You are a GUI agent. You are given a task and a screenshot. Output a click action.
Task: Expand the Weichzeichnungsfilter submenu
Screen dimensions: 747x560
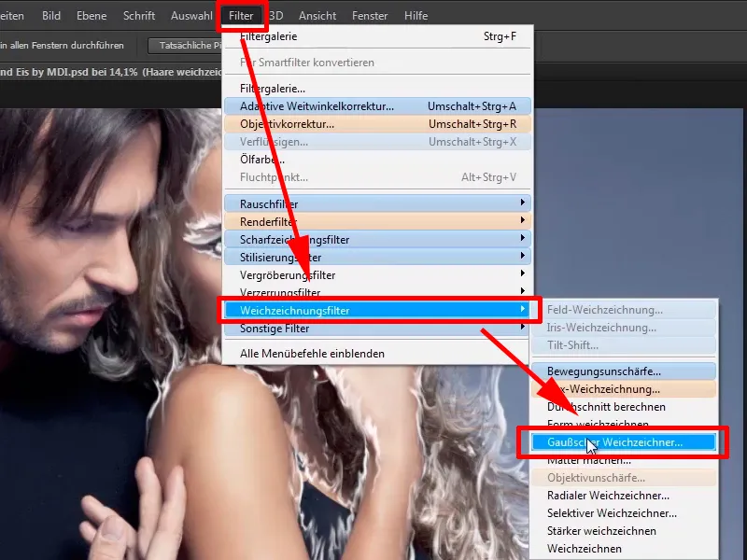point(377,311)
